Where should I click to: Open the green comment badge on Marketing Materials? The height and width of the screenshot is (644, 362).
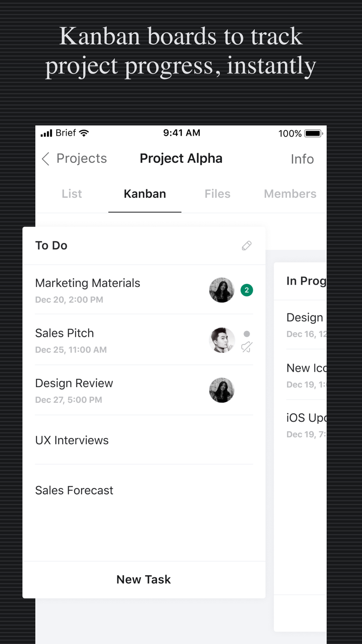tap(247, 290)
